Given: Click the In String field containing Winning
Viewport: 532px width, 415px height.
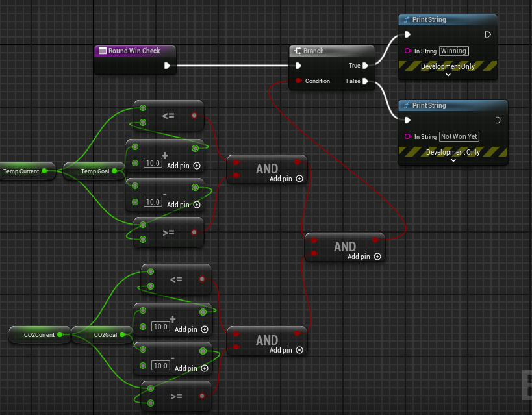Looking at the screenshot, I should coord(453,51).
